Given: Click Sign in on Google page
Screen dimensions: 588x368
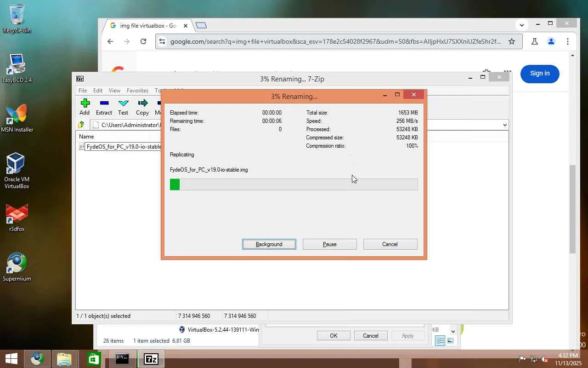Looking at the screenshot, I should (x=540, y=74).
